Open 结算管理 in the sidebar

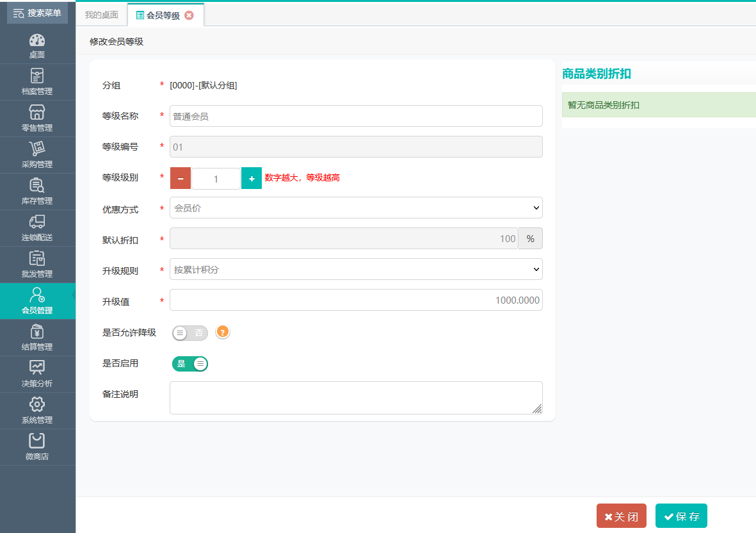tap(37, 338)
